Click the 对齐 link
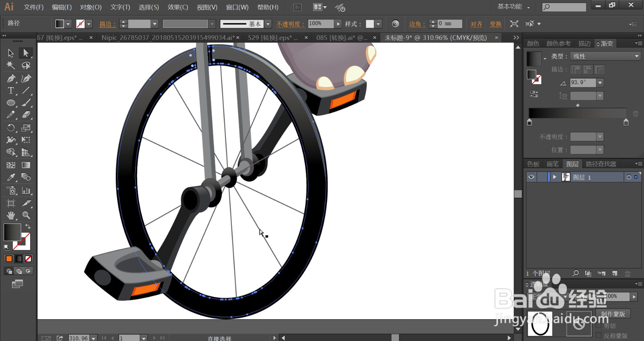 [x=477, y=24]
